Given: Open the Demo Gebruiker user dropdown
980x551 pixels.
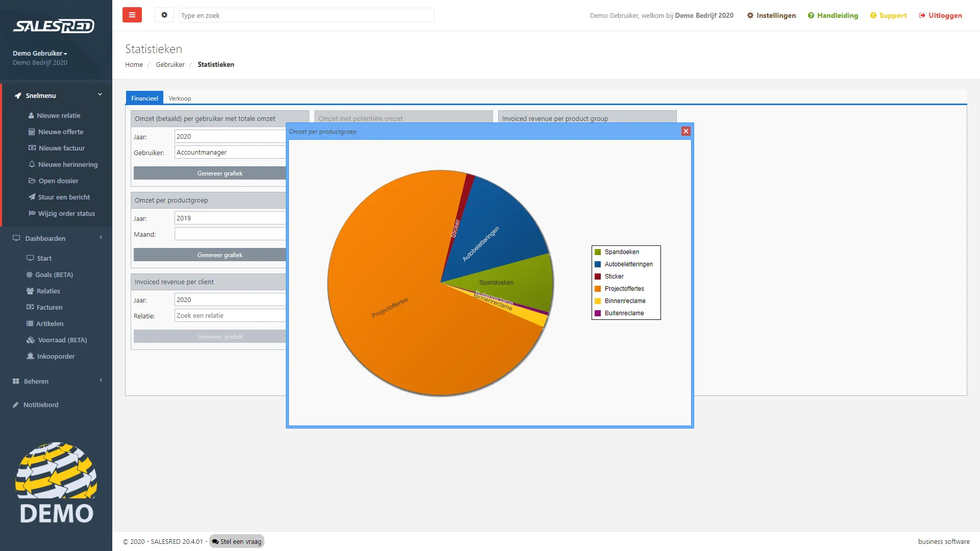Looking at the screenshot, I should (40, 53).
